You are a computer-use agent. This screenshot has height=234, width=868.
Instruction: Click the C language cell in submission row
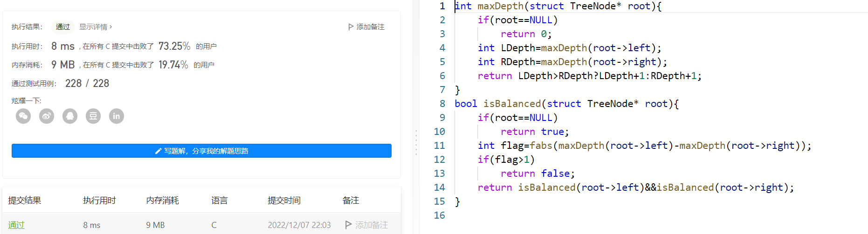click(214, 225)
